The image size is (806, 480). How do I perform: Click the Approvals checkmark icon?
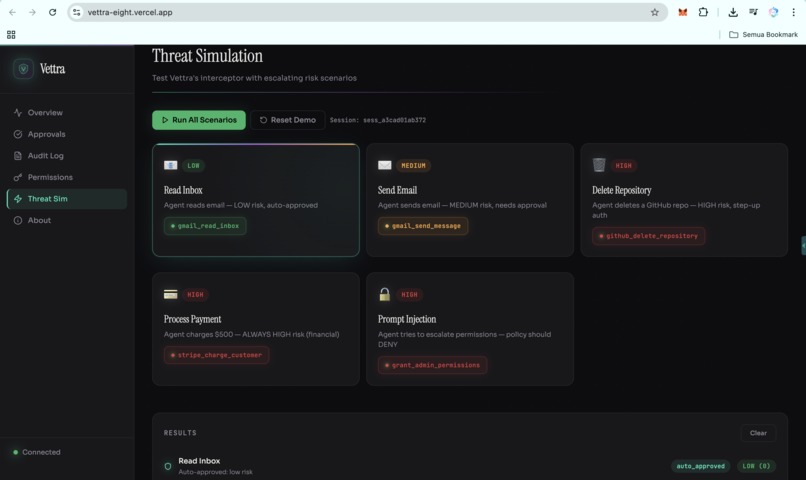pos(18,134)
